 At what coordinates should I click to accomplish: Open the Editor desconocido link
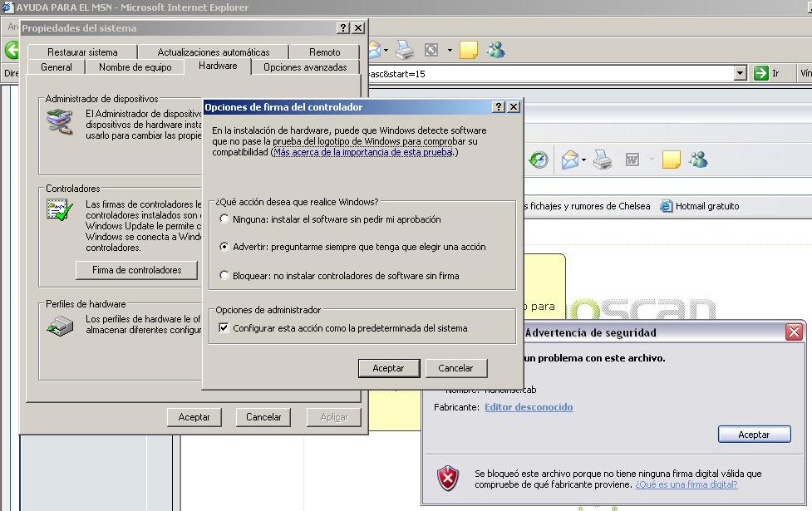(529, 407)
